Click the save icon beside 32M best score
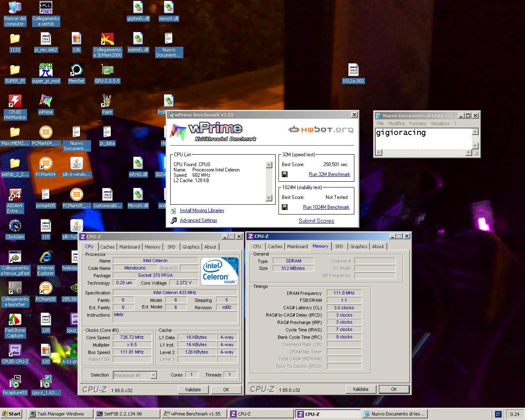 285,174
